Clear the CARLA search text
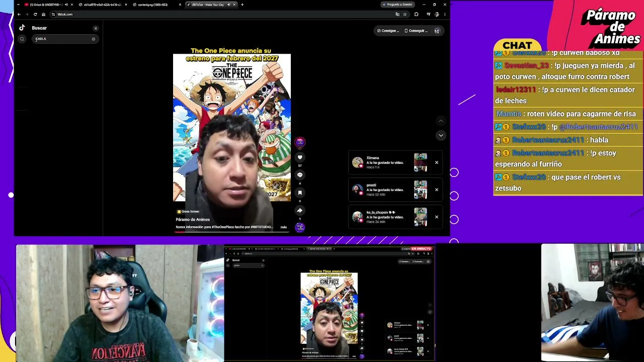The image size is (644, 362). tap(93, 39)
